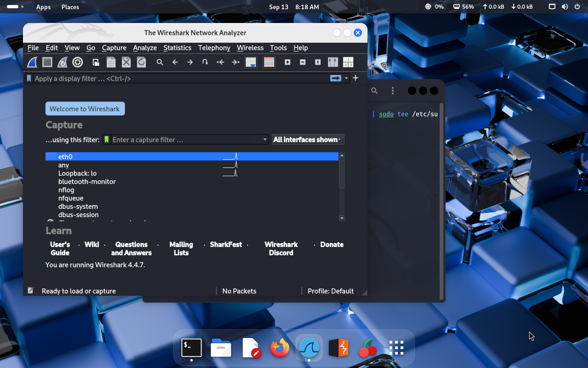
Task: Open the Wireshark Discord link
Action: click(x=281, y=248)
